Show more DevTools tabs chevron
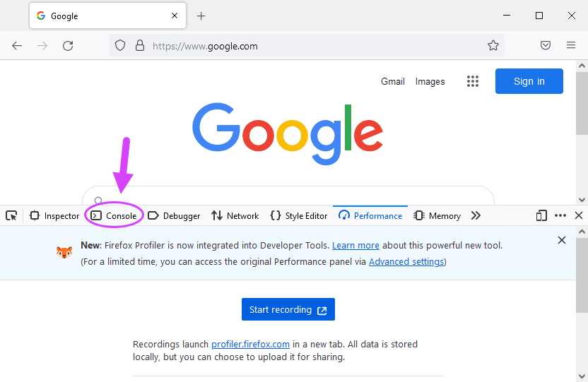Viewport: 588px width, 382px height. 476,215
